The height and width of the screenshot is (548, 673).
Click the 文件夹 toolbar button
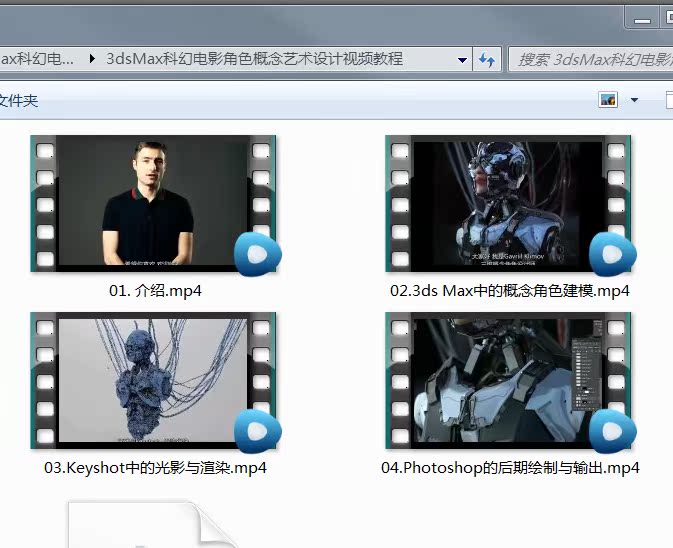[x=18, y=101]
